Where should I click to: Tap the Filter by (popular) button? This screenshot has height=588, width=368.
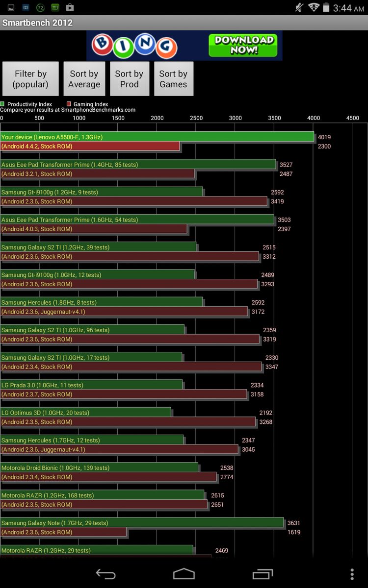(30, 78)
